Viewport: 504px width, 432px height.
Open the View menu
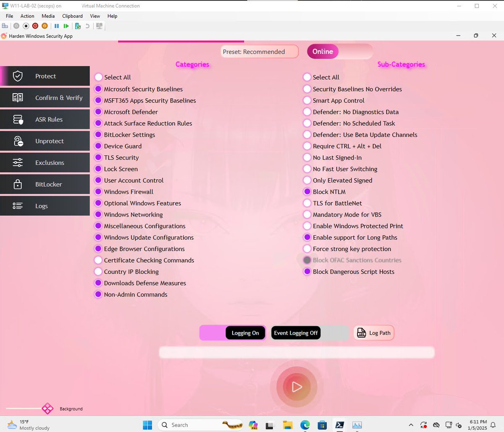point(95,16)
